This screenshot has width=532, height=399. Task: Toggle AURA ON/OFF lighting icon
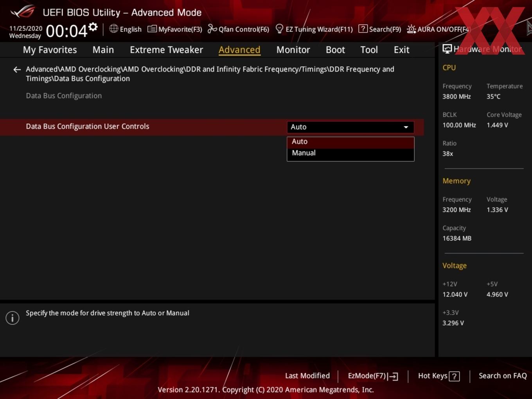click(411, 29)
